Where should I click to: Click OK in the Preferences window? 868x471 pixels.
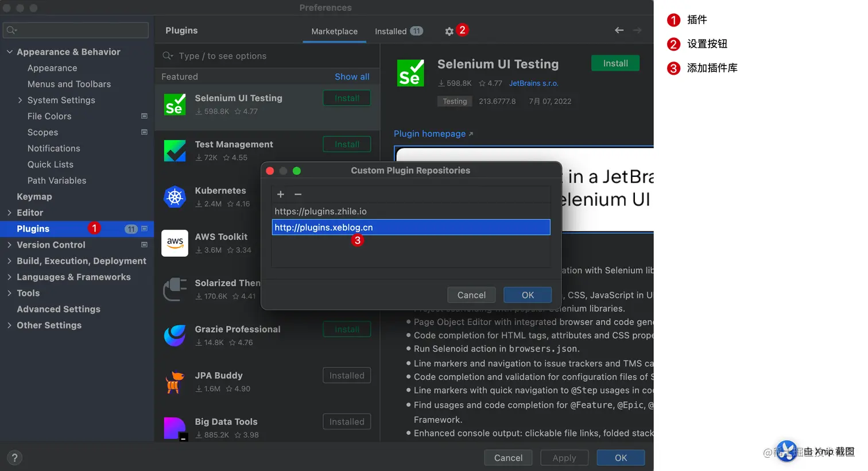(621, 458)
